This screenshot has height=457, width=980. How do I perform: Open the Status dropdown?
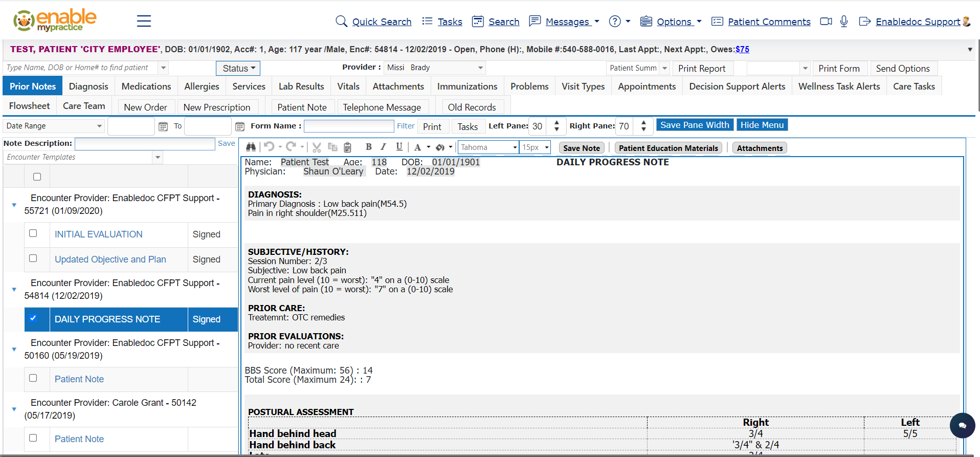(238, 68)
